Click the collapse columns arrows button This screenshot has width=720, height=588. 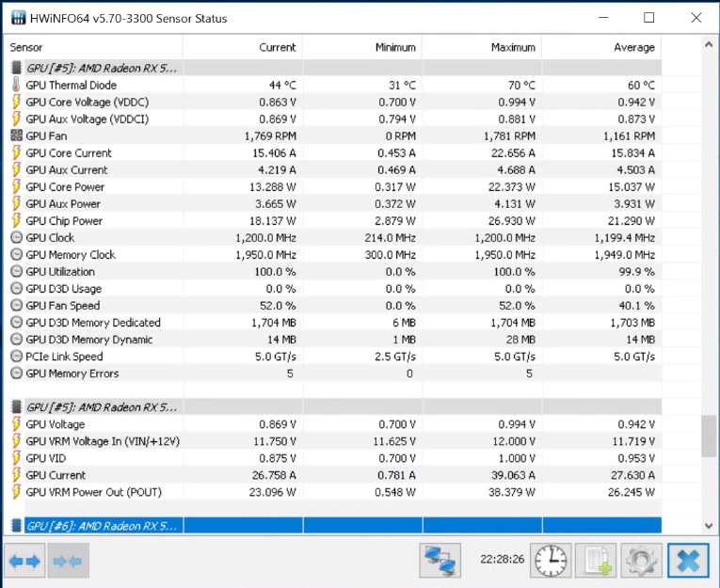(x=68, y=561)
